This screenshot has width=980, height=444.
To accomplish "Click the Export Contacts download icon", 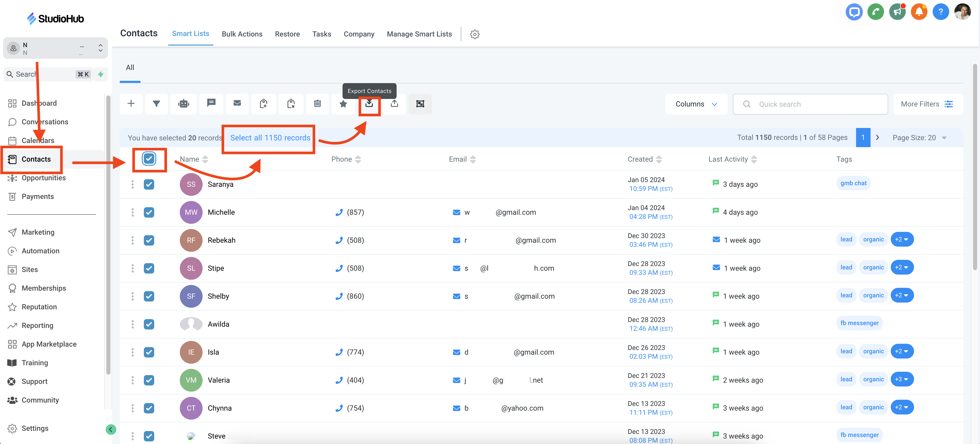I will tap(369, 104).
